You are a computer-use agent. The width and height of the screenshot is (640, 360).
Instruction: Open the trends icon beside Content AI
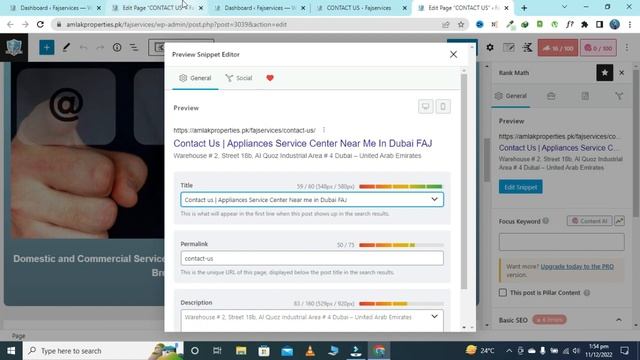619,221
